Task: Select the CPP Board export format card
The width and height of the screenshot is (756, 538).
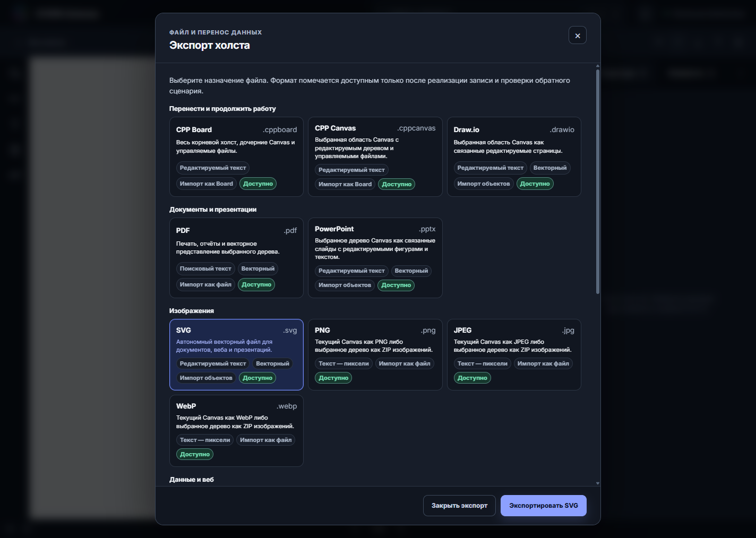Action: coord(236,157)
